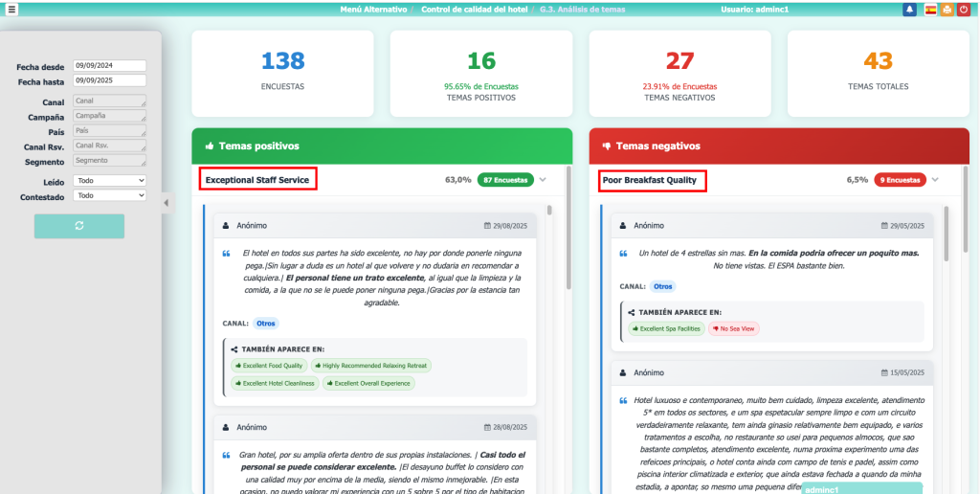Open the hamburger menu in the top-left corner
This screenshot has width=980, height=494.
tap(11, 10)
